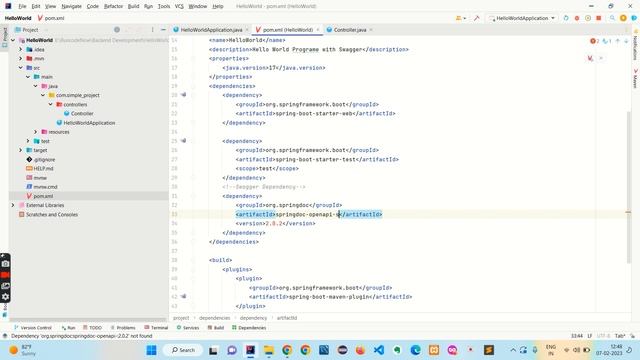Open the Project view selector dropdown
Viewport: 640px width, 360px height.
click(31, 30)
